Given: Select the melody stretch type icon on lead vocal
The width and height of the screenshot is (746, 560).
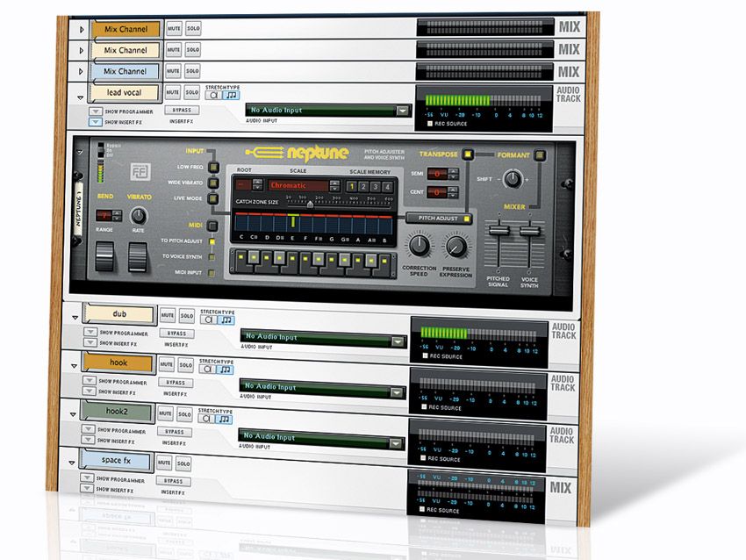Looking at the screenshot, I should (233, 94).
